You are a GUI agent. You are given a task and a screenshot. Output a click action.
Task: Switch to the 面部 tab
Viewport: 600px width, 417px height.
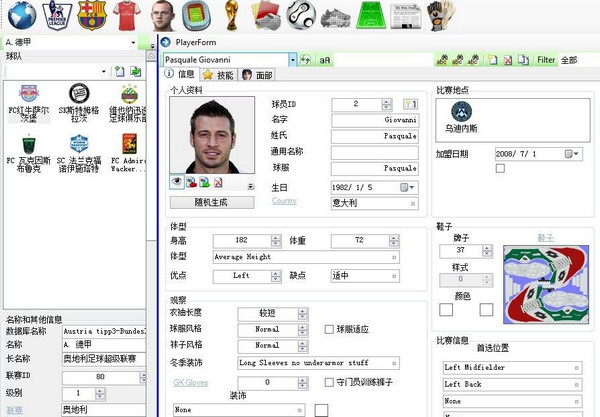[x=257, y=75]
